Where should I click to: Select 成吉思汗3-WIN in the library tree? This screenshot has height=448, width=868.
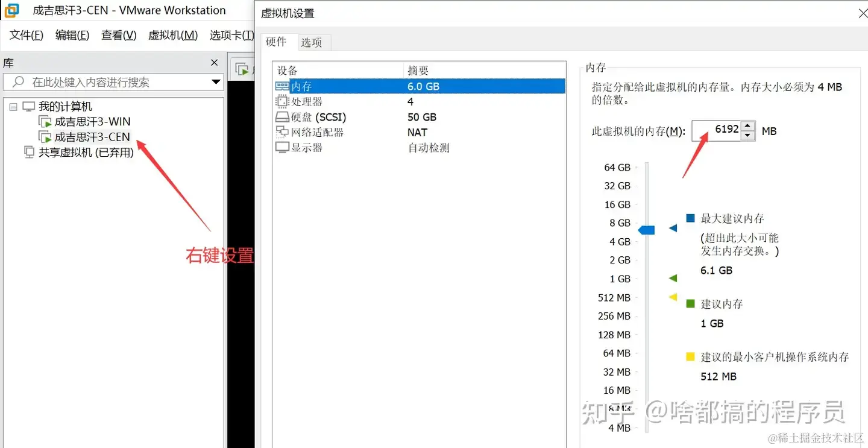click(92, 122)
